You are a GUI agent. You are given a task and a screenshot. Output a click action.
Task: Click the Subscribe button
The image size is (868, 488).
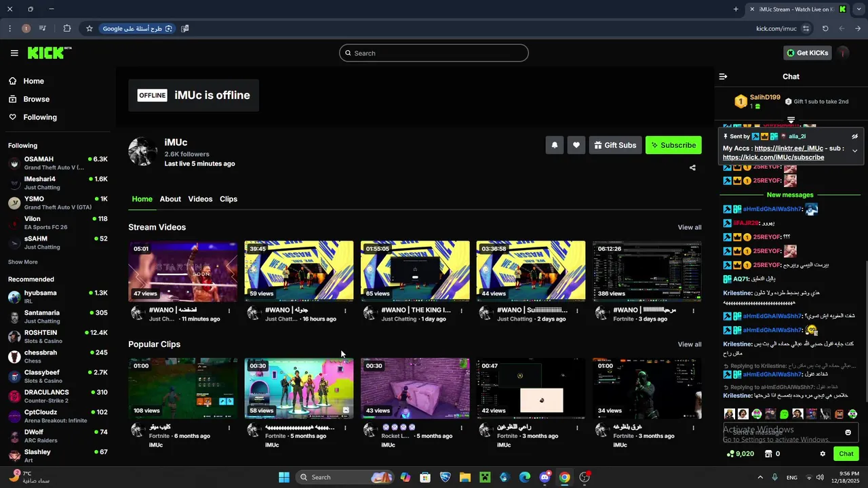pos(673,145)
